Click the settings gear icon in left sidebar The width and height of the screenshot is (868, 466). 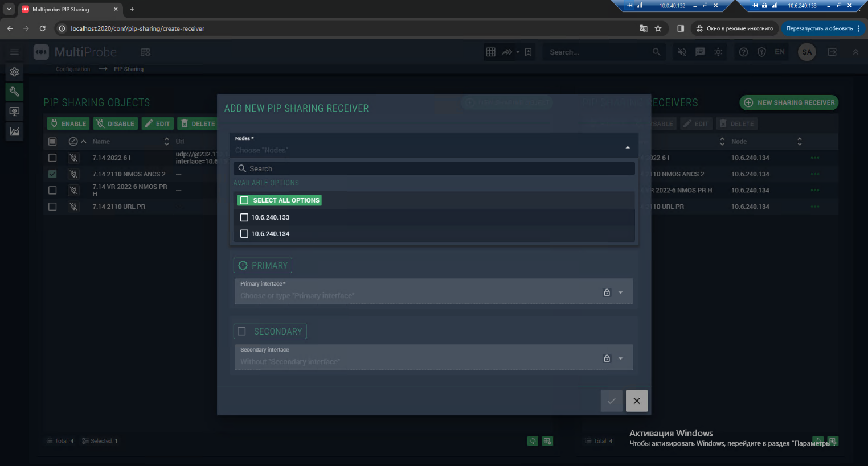click(x=14, y=72)
